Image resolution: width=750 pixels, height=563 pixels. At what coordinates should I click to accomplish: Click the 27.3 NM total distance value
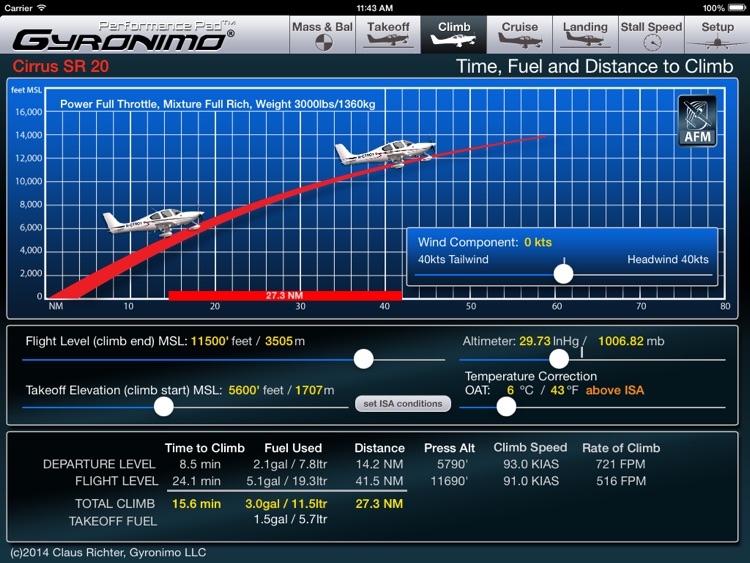point(379,504)
